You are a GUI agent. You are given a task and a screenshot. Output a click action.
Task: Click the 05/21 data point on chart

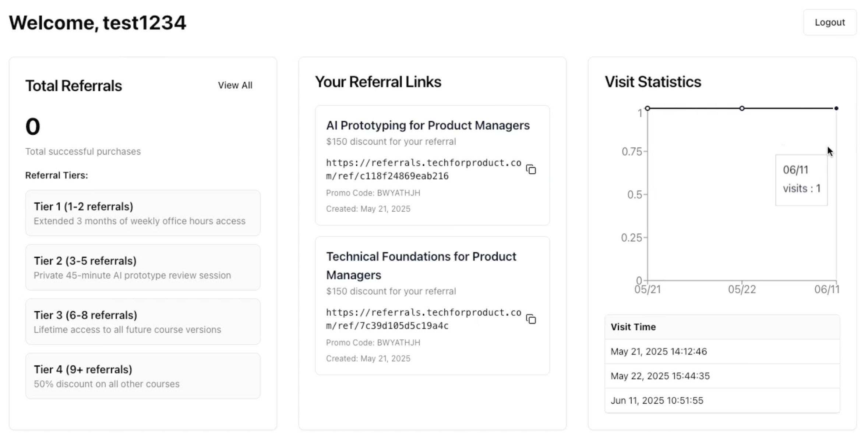(x=648, y=108)
